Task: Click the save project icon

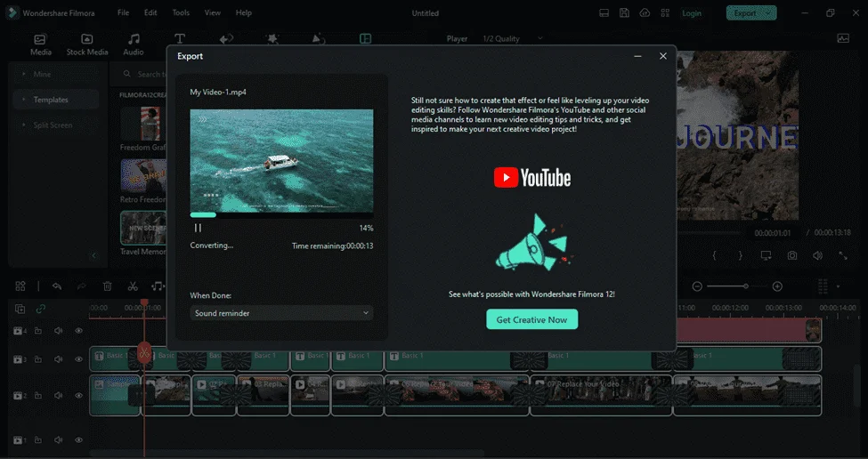Action: click(x=624, y=13)
